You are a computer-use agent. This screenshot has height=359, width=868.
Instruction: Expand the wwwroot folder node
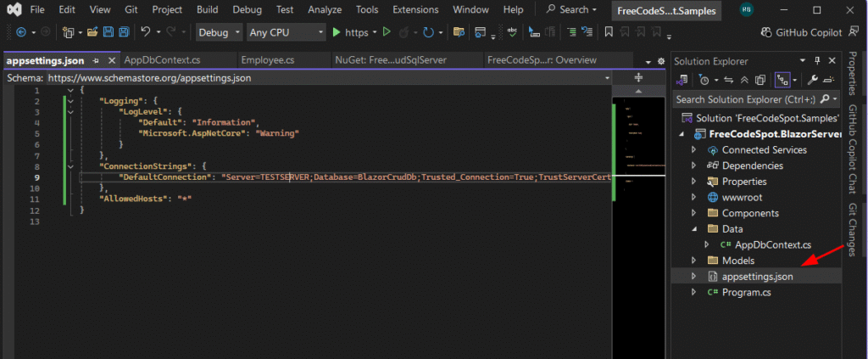(693, 197)
